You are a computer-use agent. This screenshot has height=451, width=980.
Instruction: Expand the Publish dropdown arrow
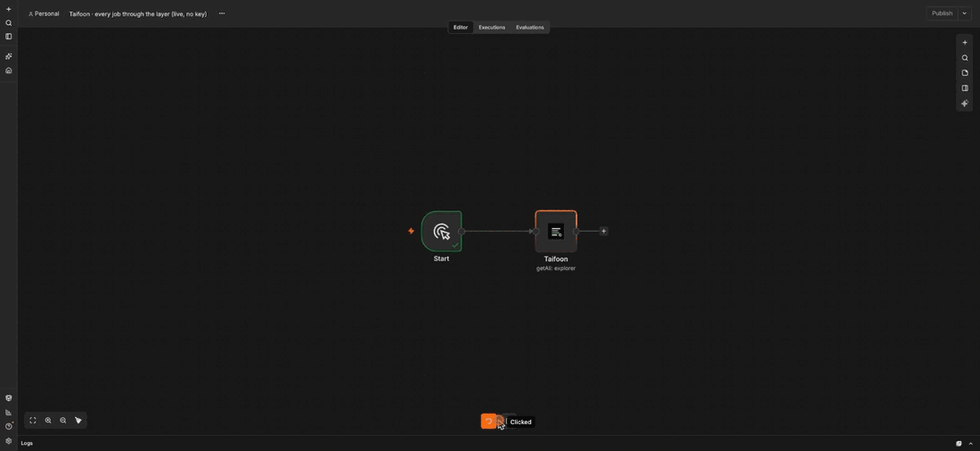pyautogui.click(x=965, y=13)
